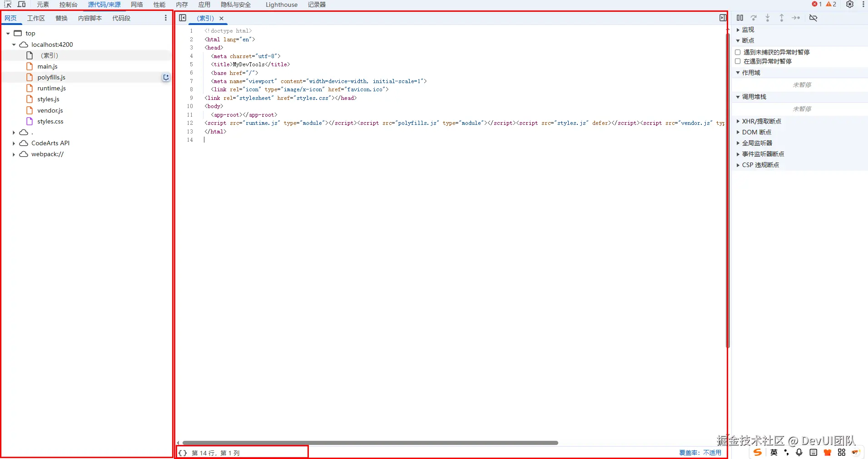Enable pause on uncaught exceptions (遇到未捕获的异常时暂停)

point(738,52)
